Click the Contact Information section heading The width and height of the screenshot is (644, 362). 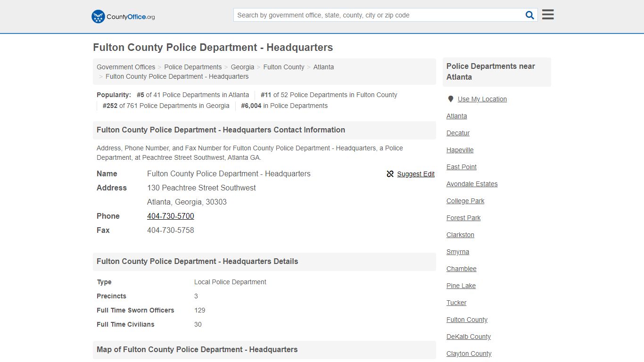point(221,130)
